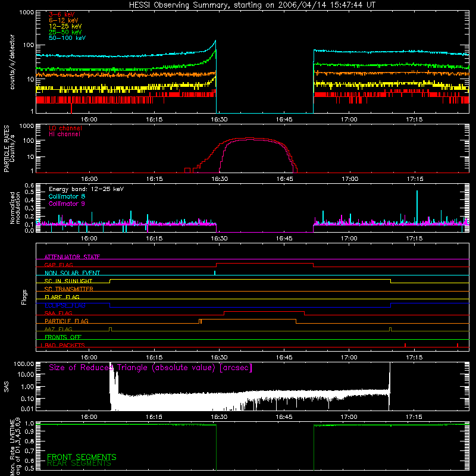Viewport: 476px width, 476px height.
Task: Select the SC IN SUNLIGHT flag label
Action: coord(68,281)
